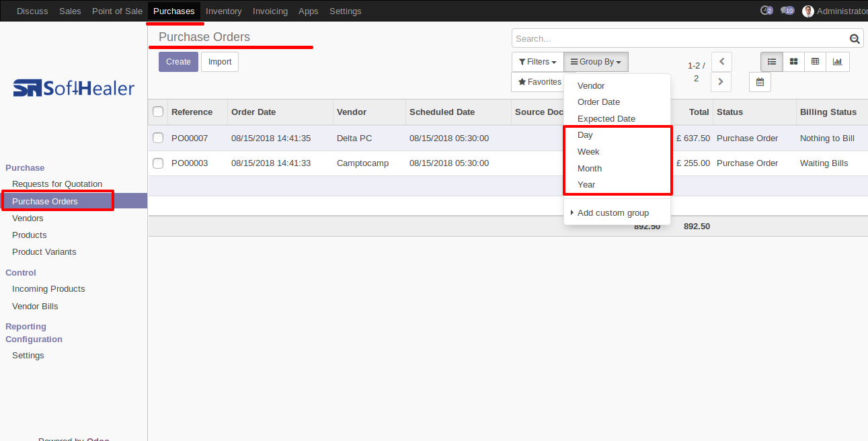Open Vendors in sidebar

(28, 218)
